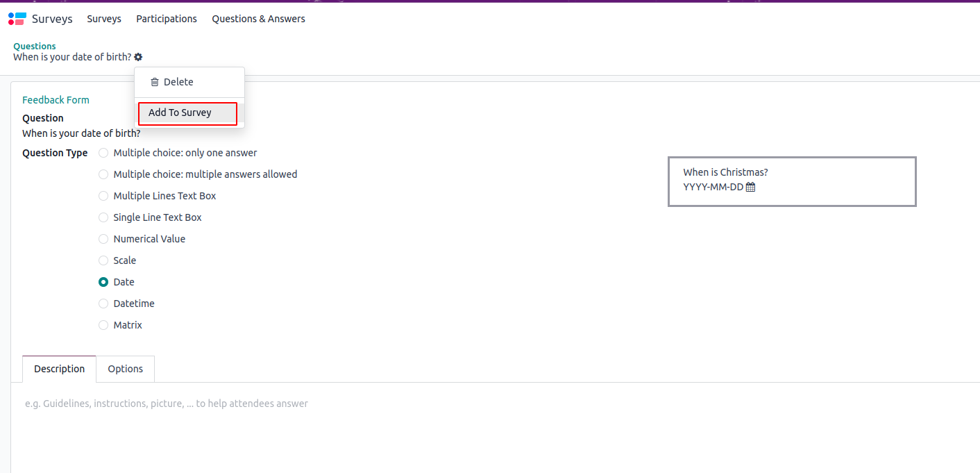Click the gear icon beside question title
Viewport: 980px width, 473px height.
(x=138, y=57)
